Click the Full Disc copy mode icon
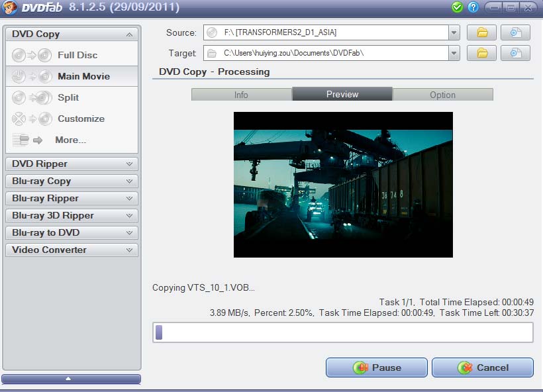 [32, 55]
